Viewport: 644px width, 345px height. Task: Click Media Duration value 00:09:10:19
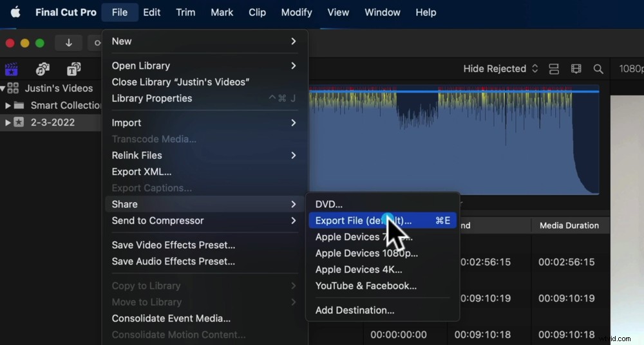click(566, 298)
